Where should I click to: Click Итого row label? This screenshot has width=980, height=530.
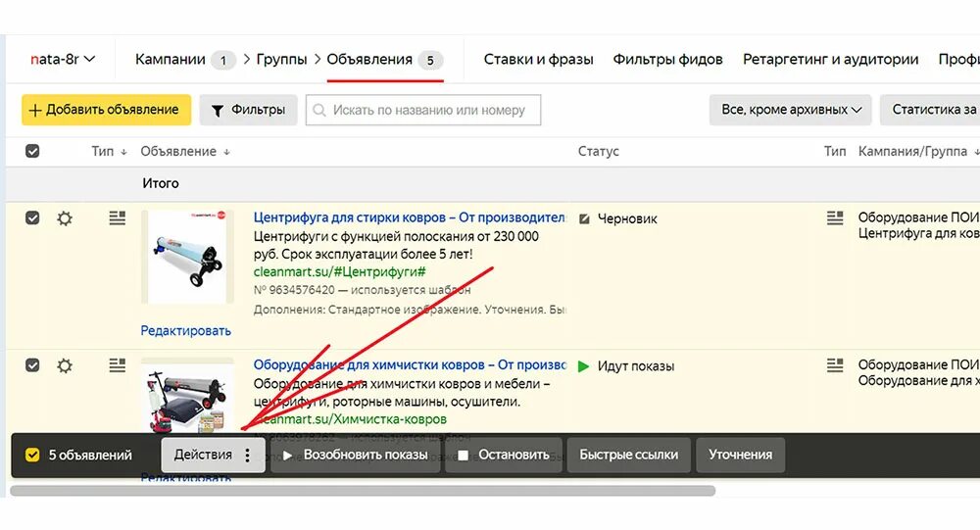161,183
